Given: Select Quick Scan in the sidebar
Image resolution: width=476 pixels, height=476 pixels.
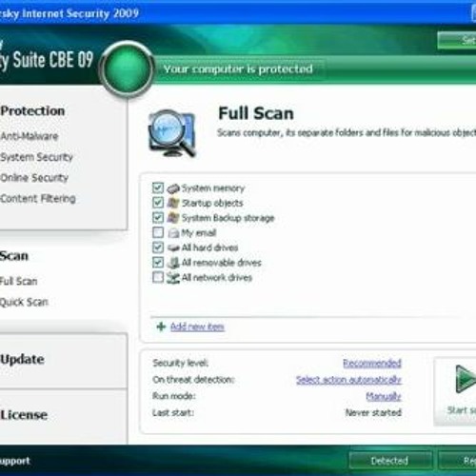Looking at the screenshot, I should click(x=24, y=302).
